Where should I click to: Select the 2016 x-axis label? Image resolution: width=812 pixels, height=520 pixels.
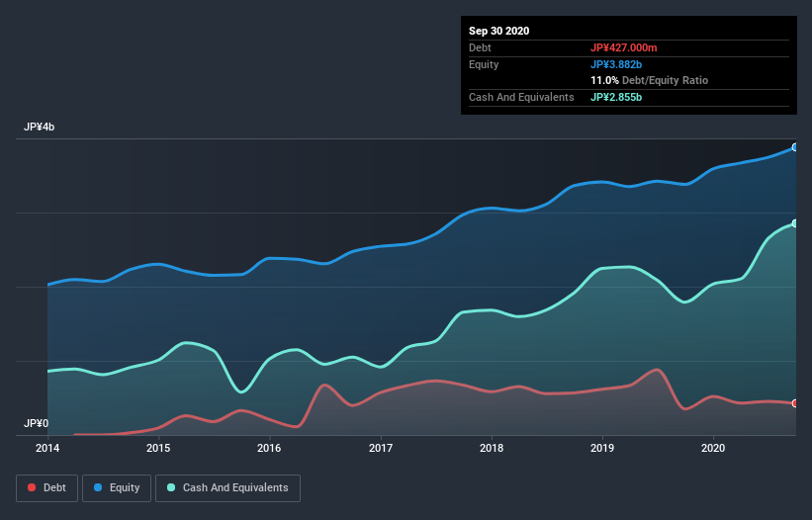point(269,448)
